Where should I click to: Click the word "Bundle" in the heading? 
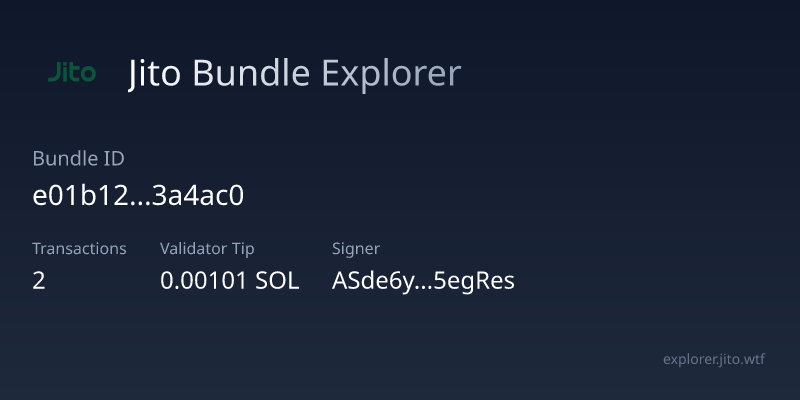pyautogui.click(x=251, y=74)
